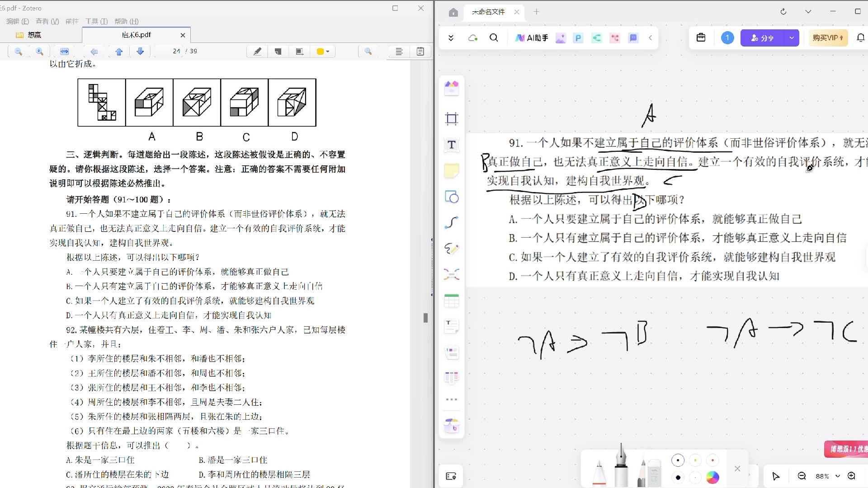The height and width of the screenshot is (488, 868).
Task: Open find in document in Zotero
Action: [x=368, y=52]
